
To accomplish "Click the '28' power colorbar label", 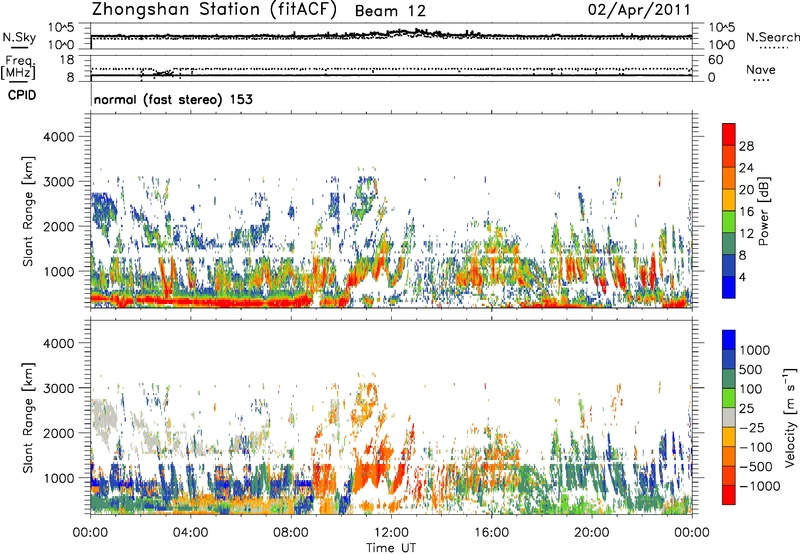I will [x=746, y=146].
